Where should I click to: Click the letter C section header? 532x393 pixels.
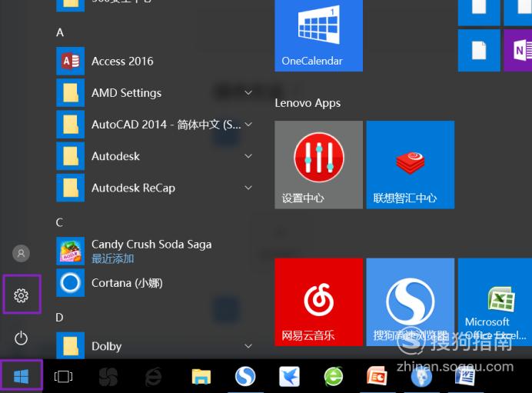pos(59,222)
